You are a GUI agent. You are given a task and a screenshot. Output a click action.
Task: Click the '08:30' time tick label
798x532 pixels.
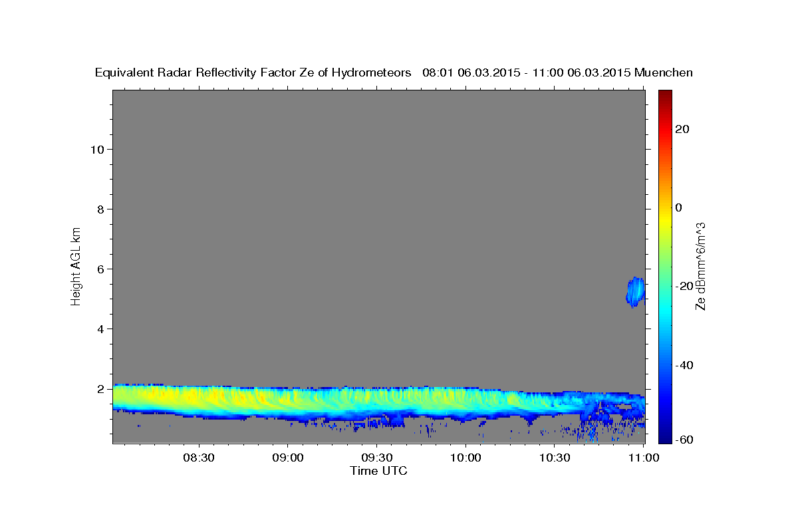[x=198, y=458]
